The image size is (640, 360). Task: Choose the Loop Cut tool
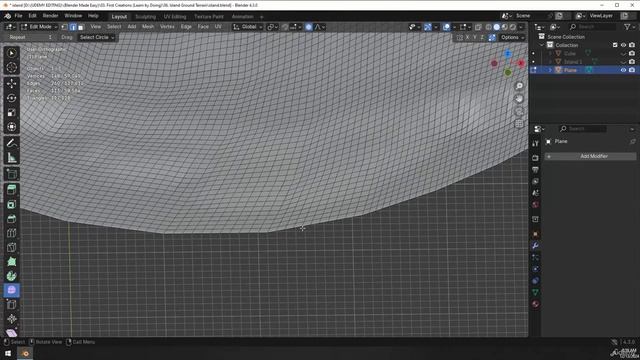(x=11, y=233)
